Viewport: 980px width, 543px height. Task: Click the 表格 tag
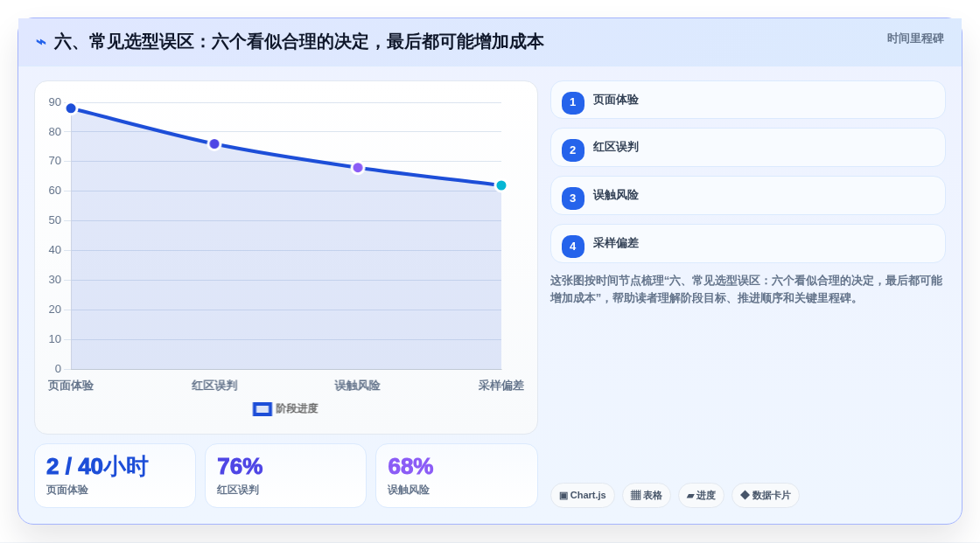click(647, 496)
